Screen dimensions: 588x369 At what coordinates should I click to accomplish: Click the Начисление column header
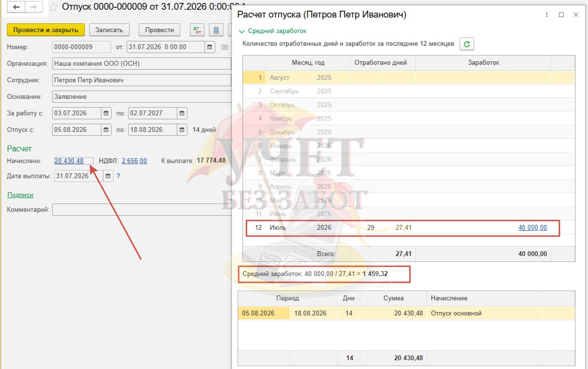click(484, 298)
